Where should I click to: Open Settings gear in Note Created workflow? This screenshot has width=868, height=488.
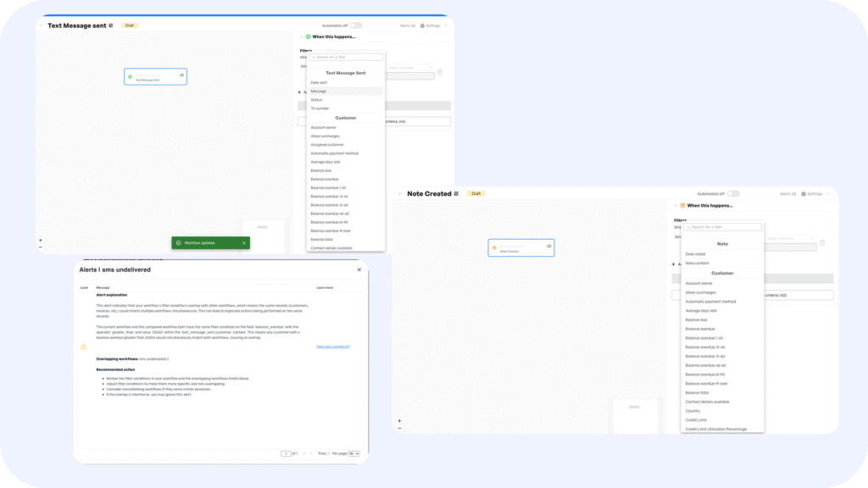point(811,194)
